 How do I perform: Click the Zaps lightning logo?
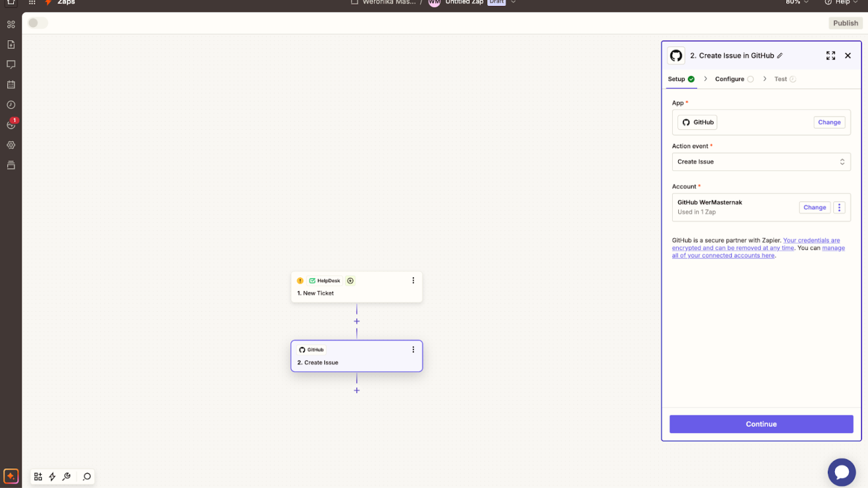tap(48, 2)
